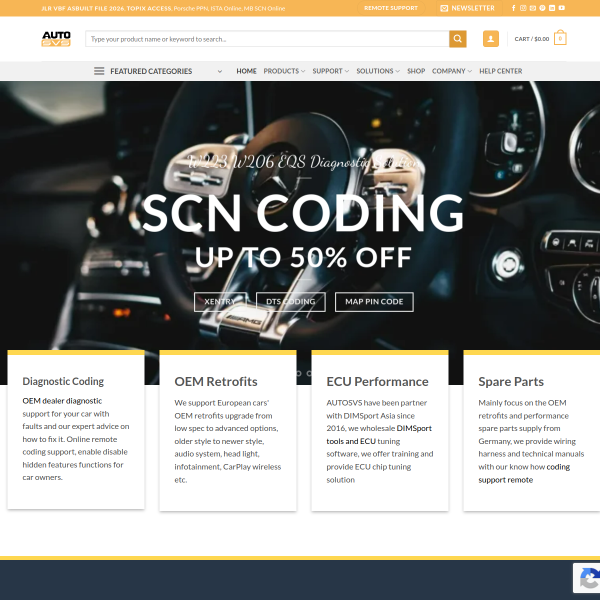The height and width of the screenshot is (600, 600).
Task: Click the DTS CODING banner button
Action: click(x=290, y=302)
